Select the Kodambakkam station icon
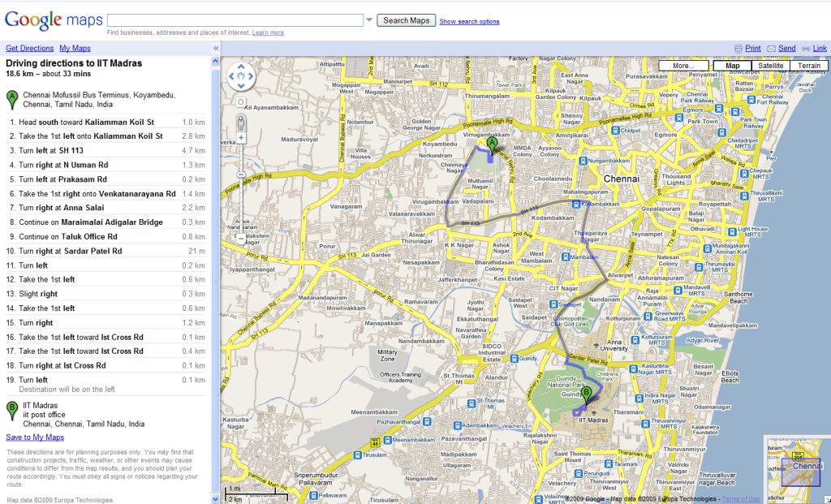This screenshot has width=831, height=504. (575, 204)
